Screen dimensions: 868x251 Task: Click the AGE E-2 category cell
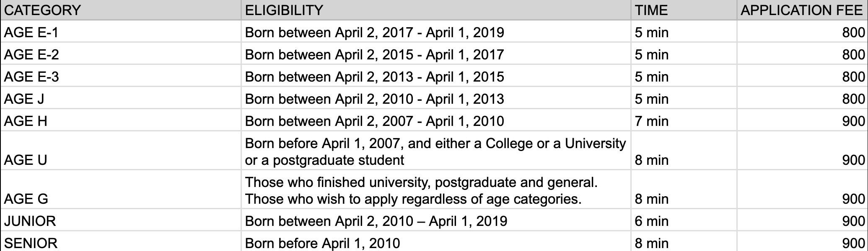pyautogui.click(x=121, y=54)
